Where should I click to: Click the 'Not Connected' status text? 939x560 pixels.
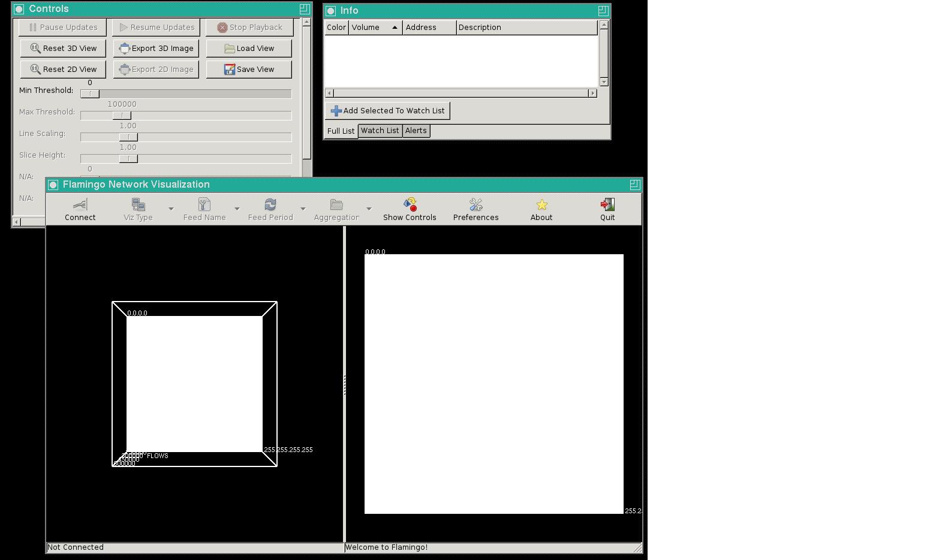pyautogui.click(x=76, y=547)
